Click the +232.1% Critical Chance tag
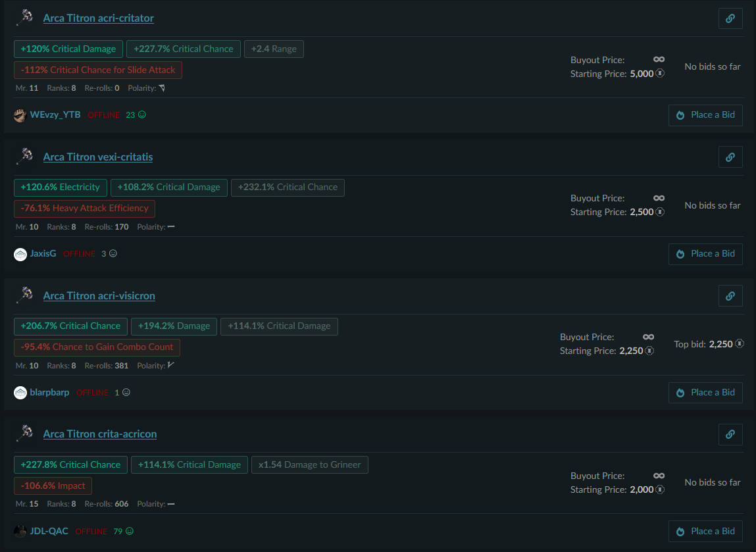The height and width of the screenshot is (552, 756). (288, 187)
